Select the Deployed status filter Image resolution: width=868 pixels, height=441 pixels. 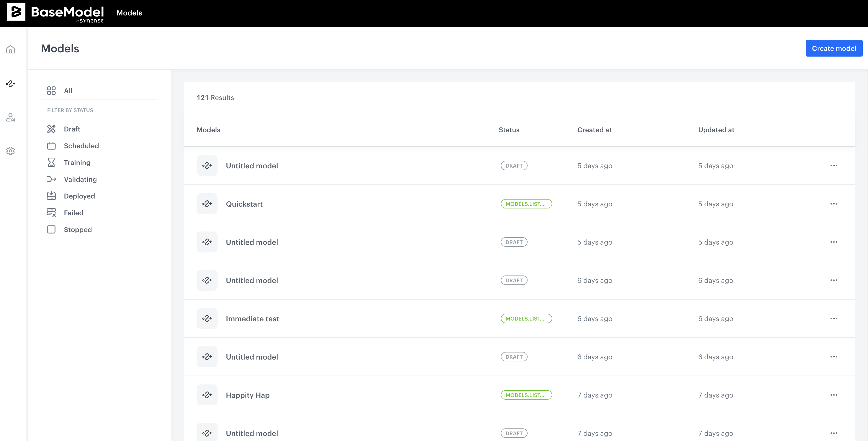click(x=79, y=196)
